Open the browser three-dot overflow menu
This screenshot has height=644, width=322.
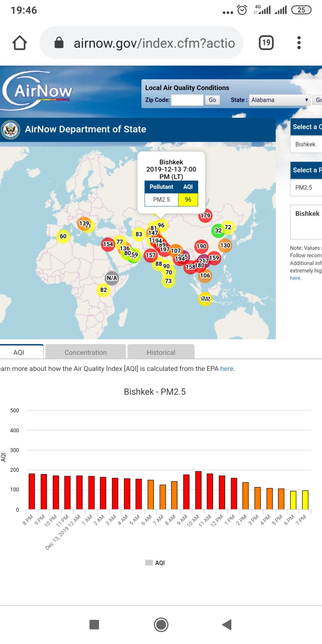(x=299, y=43)
